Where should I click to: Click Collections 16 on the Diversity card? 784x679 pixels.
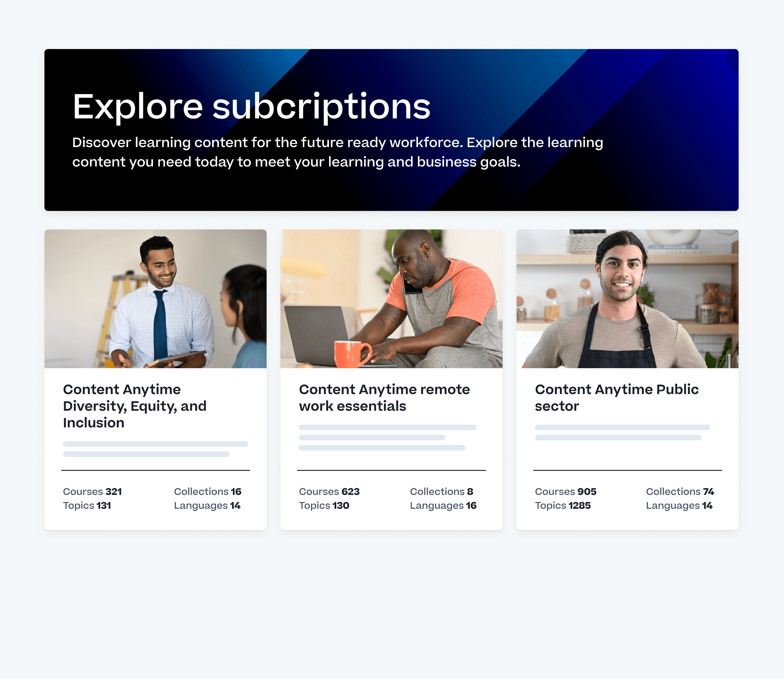tap(207, 491)
